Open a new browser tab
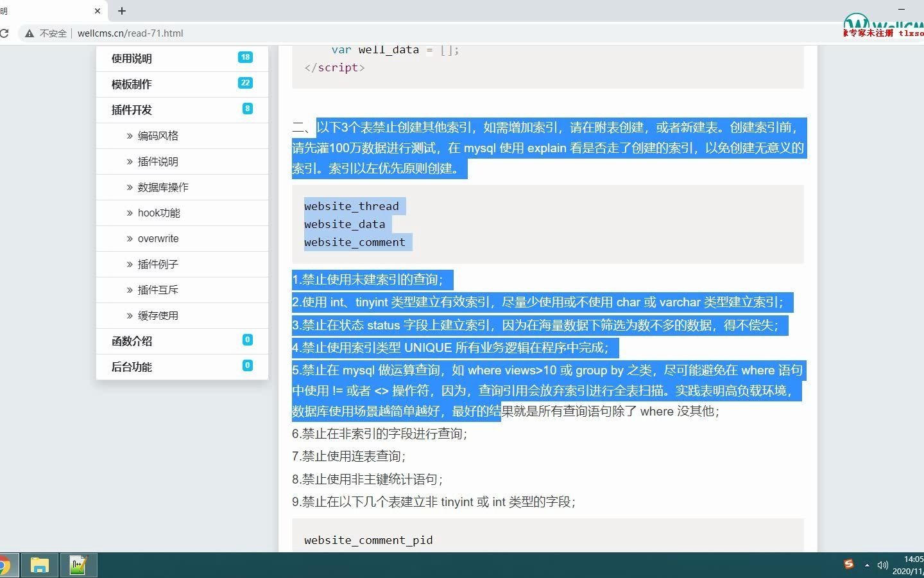The width and height of the screenshot is (924, 578). [122, 11]
